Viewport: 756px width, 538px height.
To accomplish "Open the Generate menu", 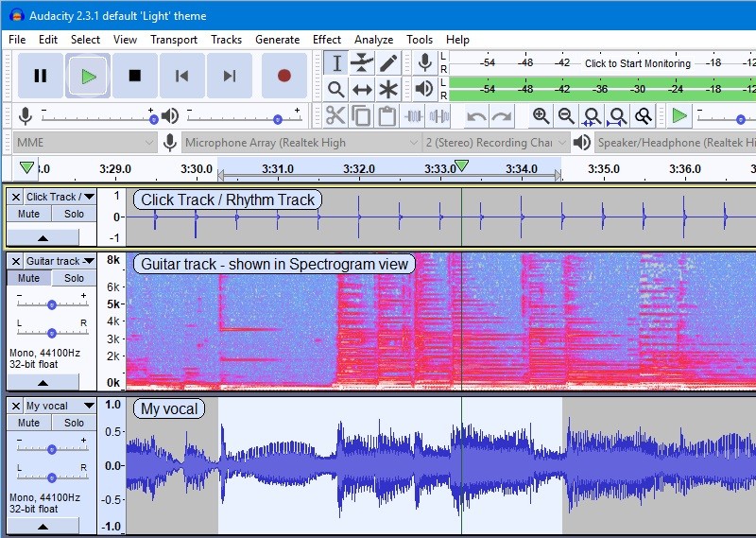I will click(x=278, y=40).
